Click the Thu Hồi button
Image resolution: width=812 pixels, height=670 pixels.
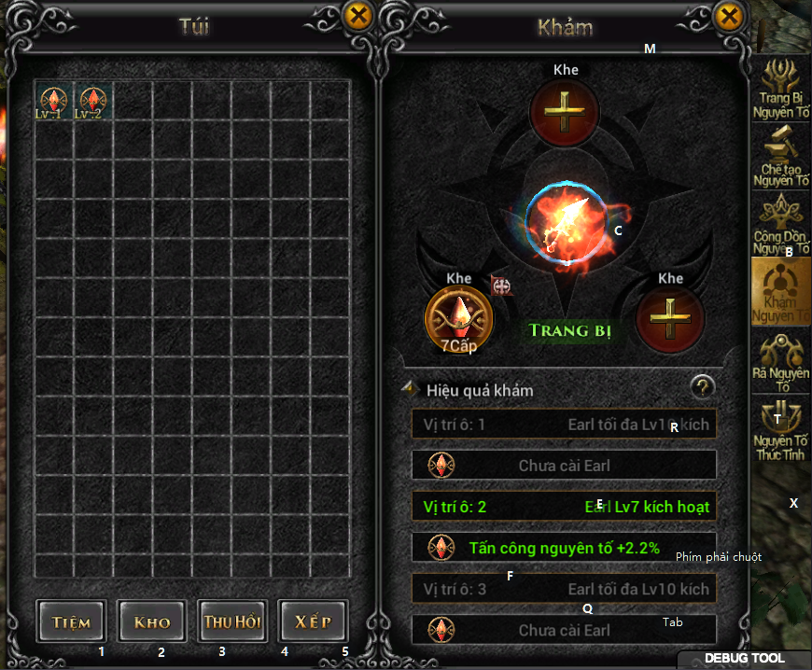(x=232, y=621)
